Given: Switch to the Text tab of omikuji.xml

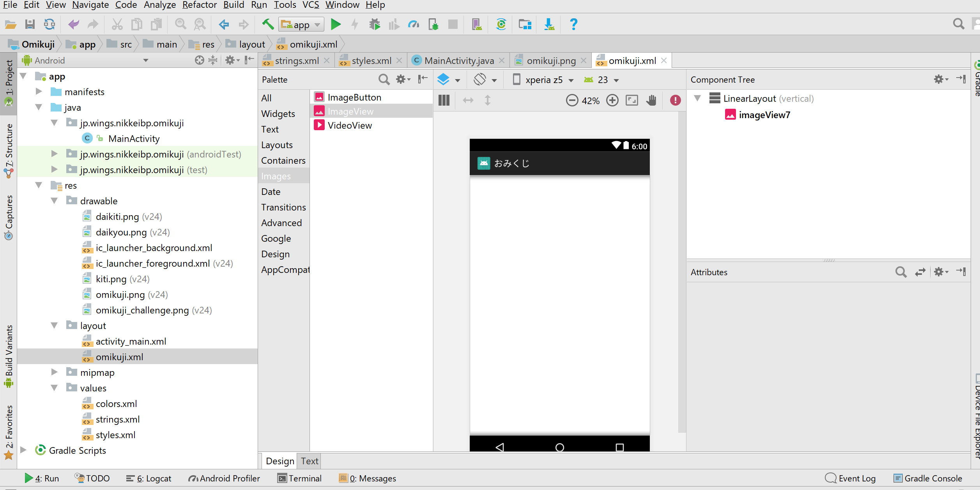Looking at the screenshot, I should (x=309, y=461).
